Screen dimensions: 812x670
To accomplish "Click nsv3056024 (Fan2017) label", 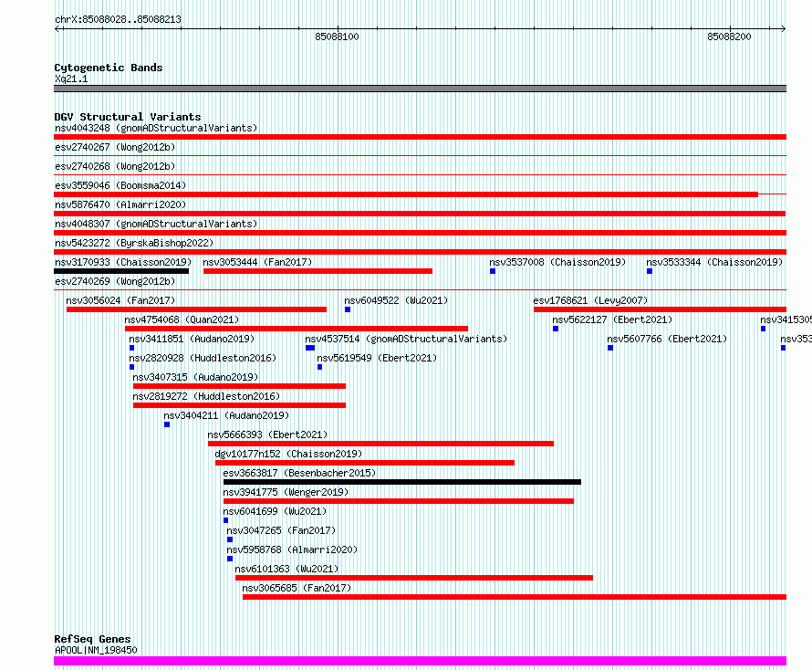I will 120,300.
